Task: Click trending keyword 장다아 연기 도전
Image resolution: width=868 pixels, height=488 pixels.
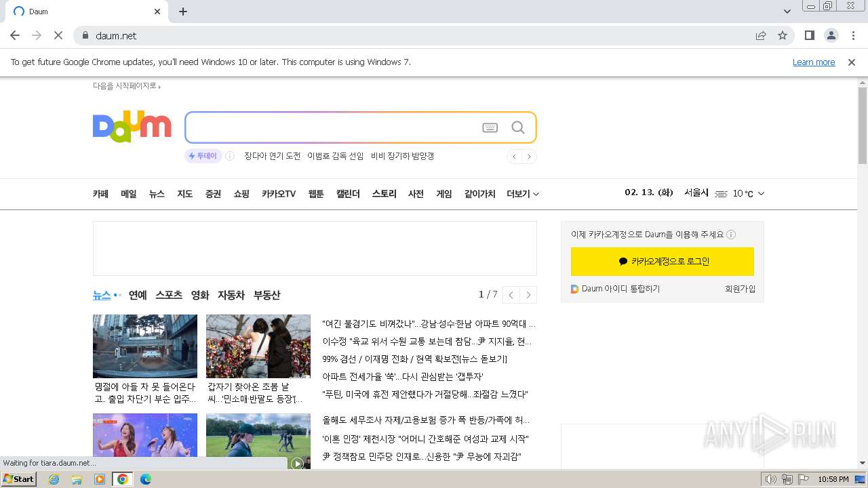Action: [x=272, y=156]
